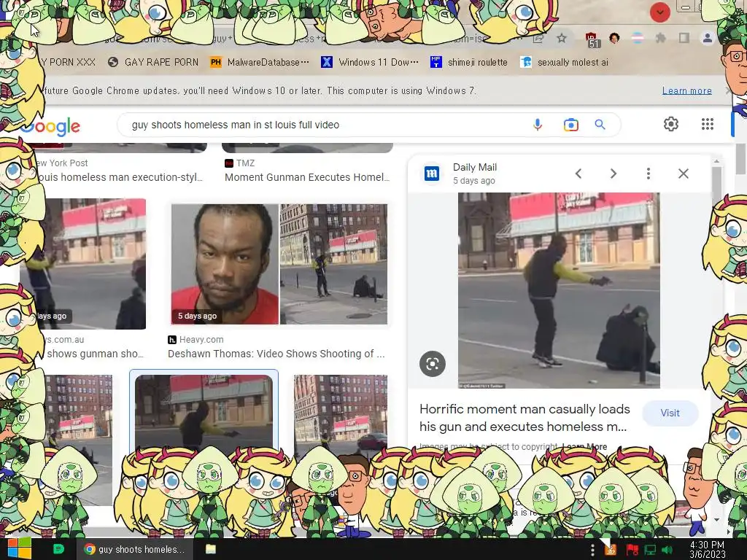The height and width of the screenshot is (560, 747).
Task: Open the Heavy.com Deshawn Thomas result thumbnail
Action: [x=279, y=264]
